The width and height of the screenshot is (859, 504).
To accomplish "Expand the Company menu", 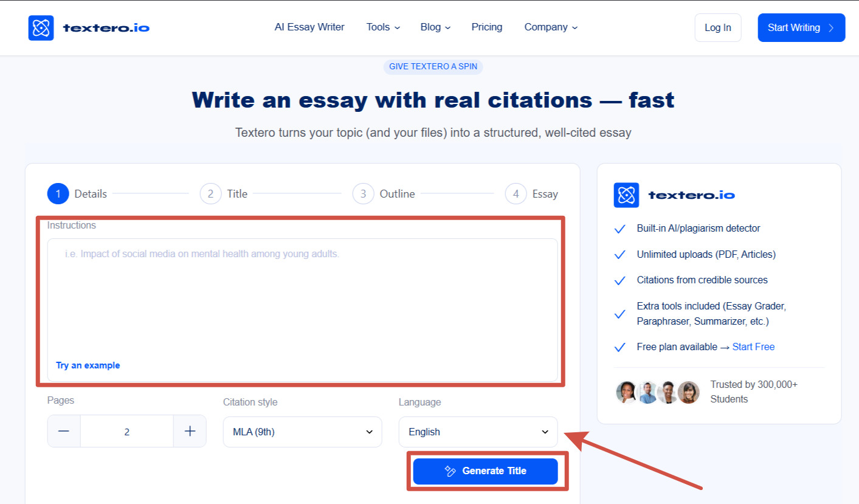I will [x=551, y=27].
